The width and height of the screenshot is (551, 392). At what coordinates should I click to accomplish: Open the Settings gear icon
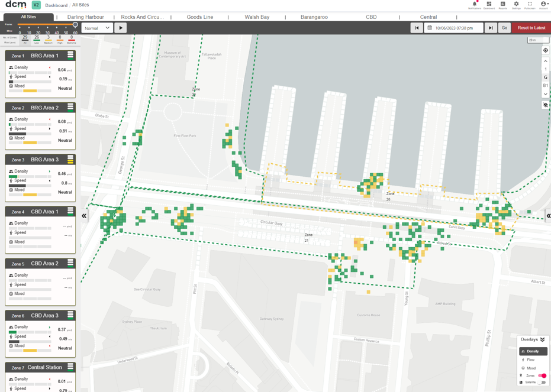tap(516, 5)
